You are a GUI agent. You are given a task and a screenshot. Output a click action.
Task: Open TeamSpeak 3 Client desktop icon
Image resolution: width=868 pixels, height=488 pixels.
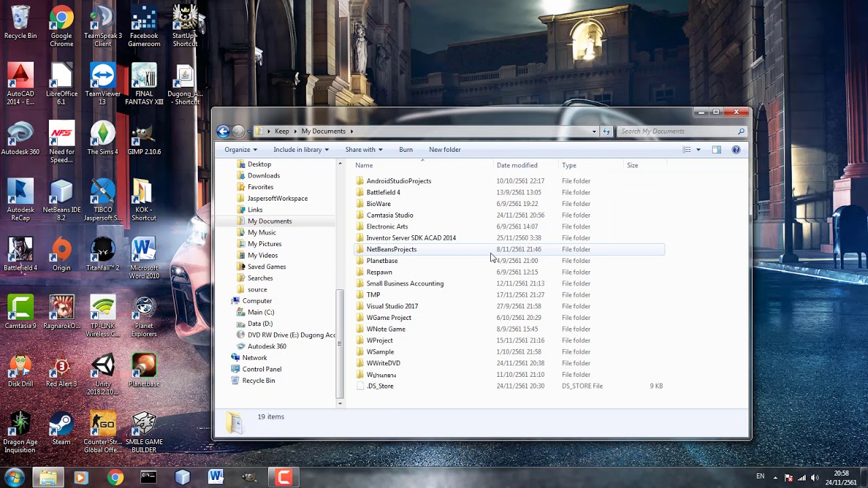pos(102,27)
